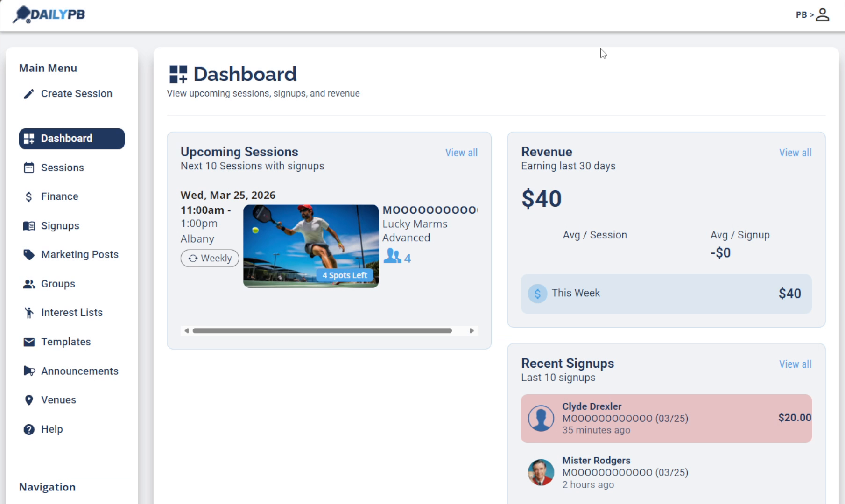This screenshot has width=845, height=504.
Task: Click the Weekly recurrence badge
Action: 210,258
